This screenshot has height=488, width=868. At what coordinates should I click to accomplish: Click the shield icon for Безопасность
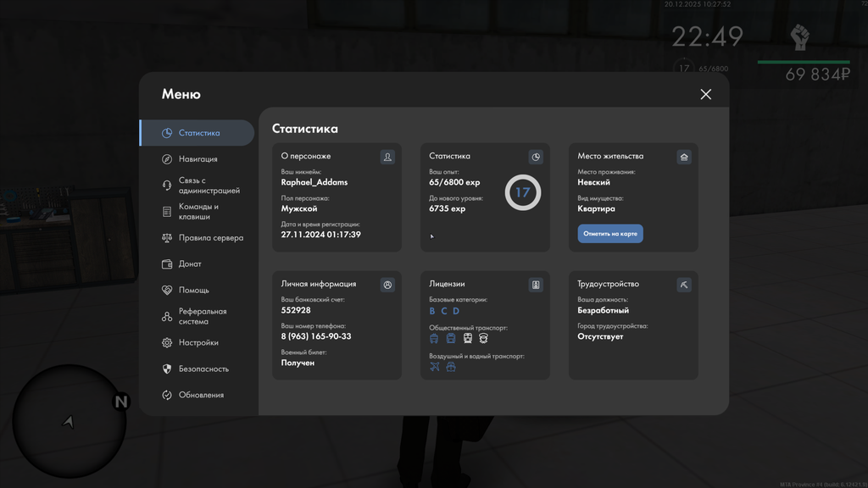click(167, 369)
